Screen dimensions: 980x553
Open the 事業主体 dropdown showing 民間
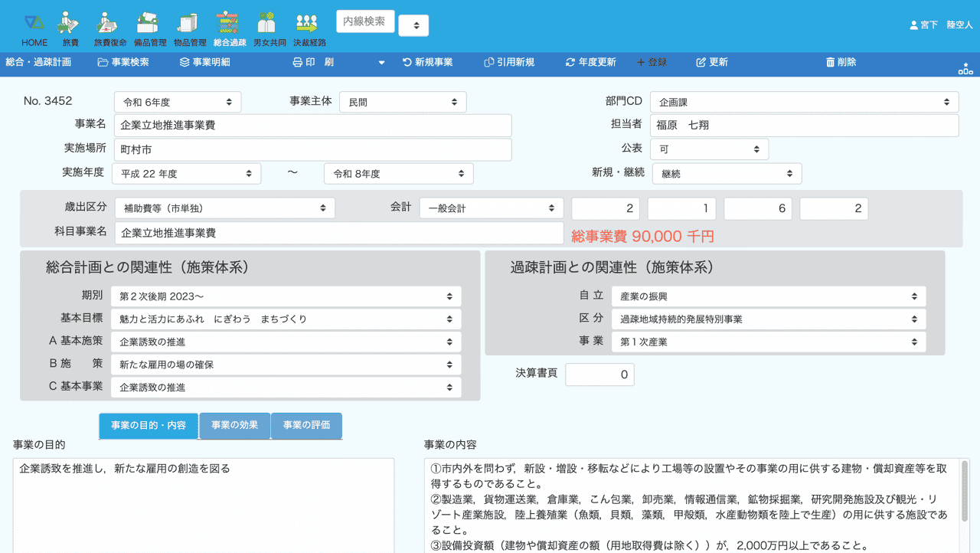point(402,102)
